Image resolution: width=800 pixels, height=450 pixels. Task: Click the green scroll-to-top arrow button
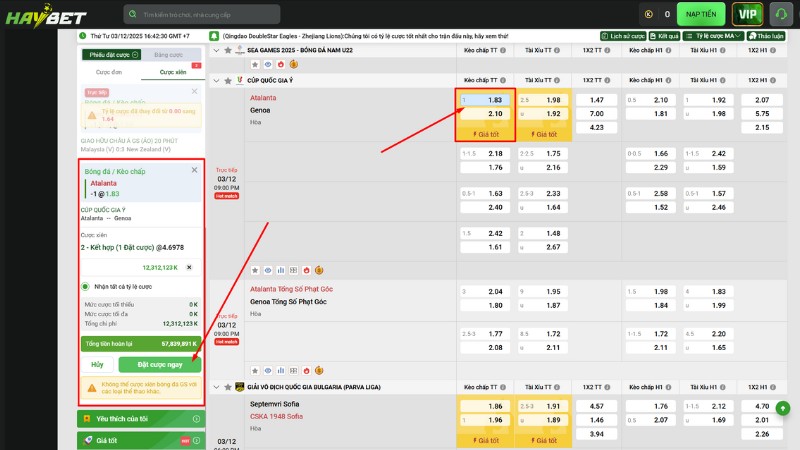(782, 408)
